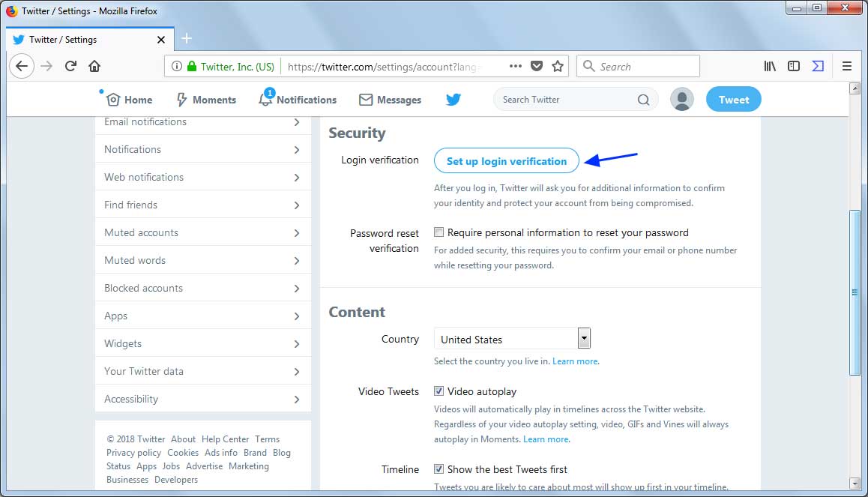
Task: Open Moments in the navbar
Action: (x=206, y=100)
